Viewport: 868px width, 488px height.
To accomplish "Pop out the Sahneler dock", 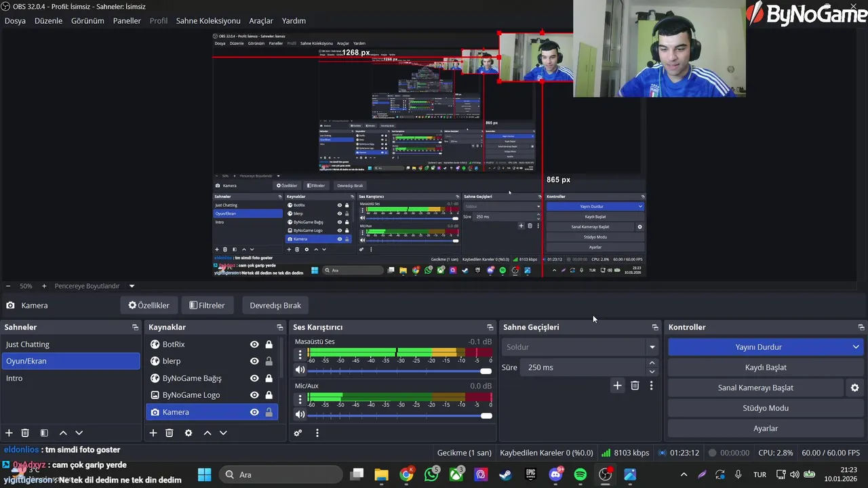I will pos(135,327).
